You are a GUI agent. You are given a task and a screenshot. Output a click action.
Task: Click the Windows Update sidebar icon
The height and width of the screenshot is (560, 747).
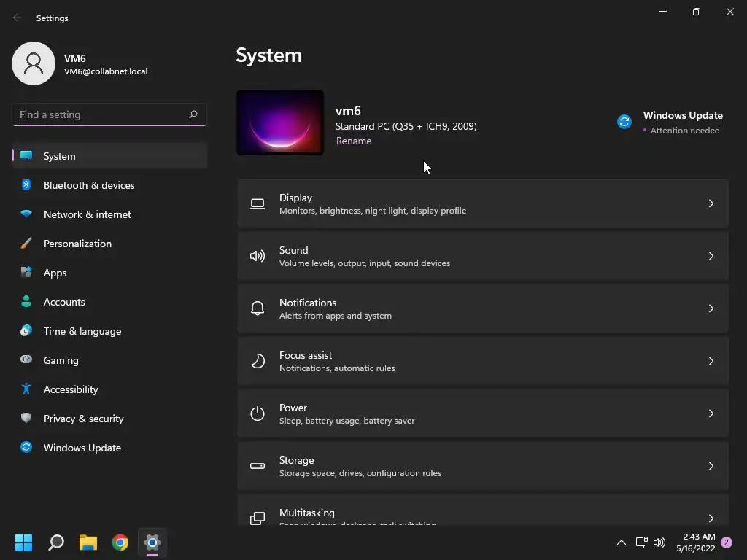pos(26,447)
